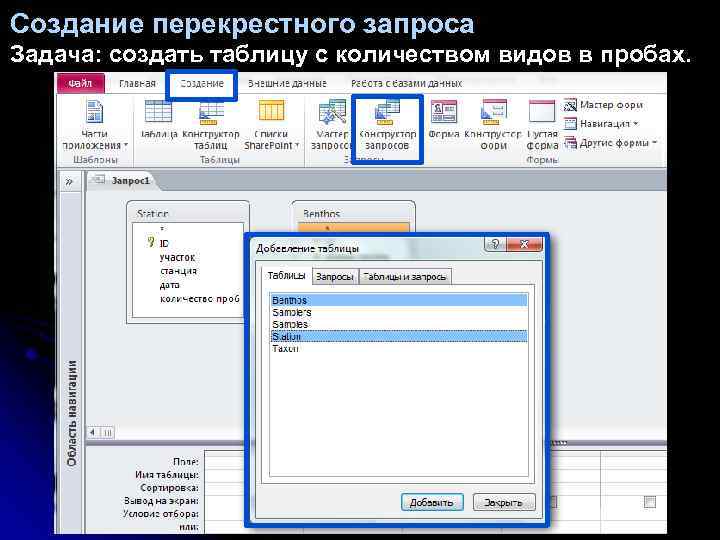
Task: Click the Сортировка row label
Action: [169, 487]
